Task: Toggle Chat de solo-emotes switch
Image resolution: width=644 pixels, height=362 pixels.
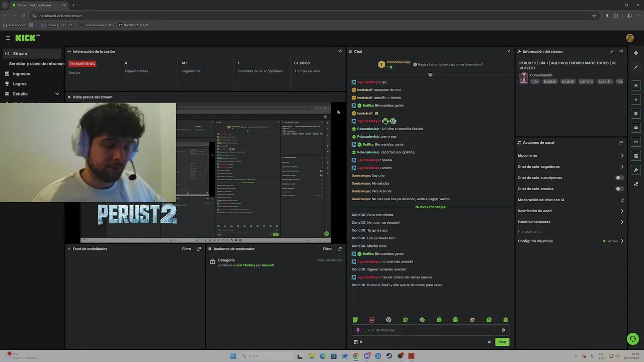Action: point(620,189)
